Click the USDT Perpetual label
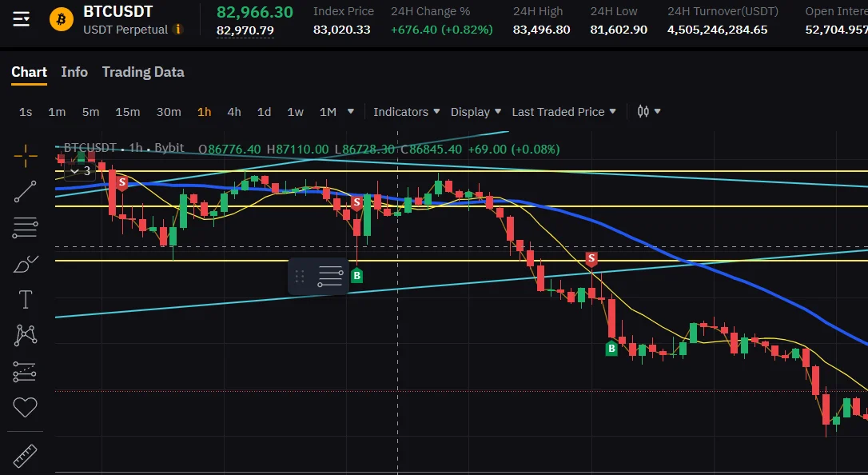 pos(125,30)
